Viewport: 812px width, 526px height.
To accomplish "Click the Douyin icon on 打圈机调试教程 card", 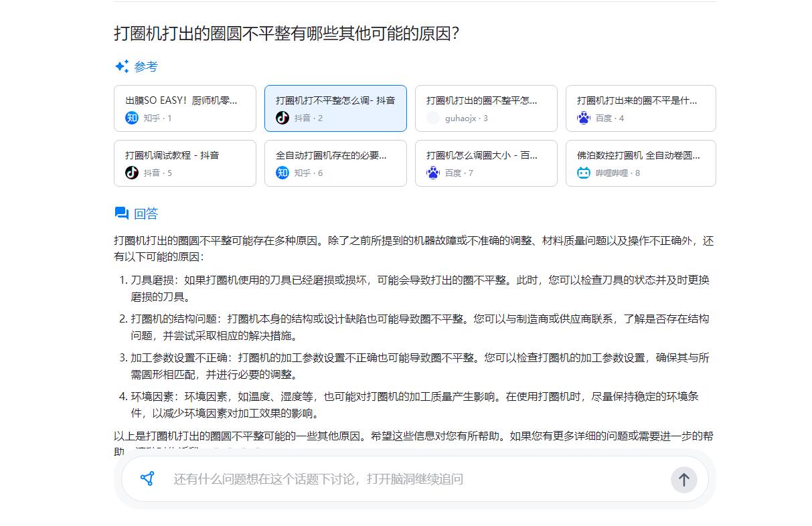I will click(132, 173).
